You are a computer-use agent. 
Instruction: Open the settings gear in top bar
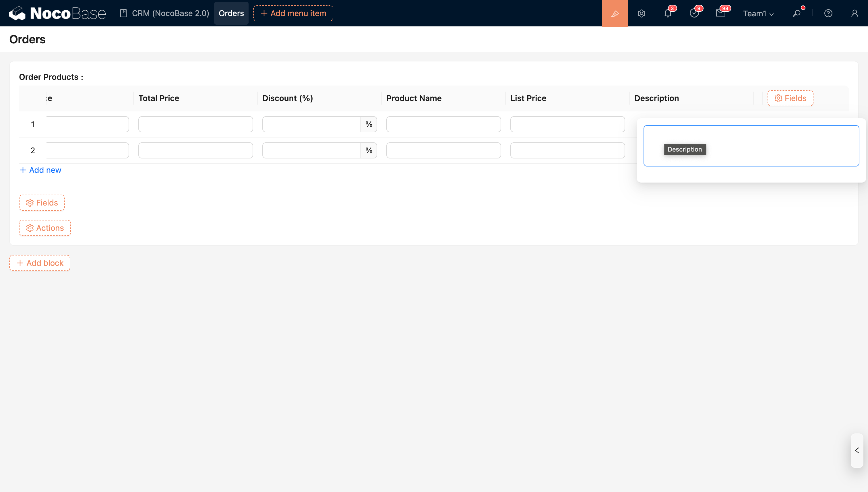641,13
